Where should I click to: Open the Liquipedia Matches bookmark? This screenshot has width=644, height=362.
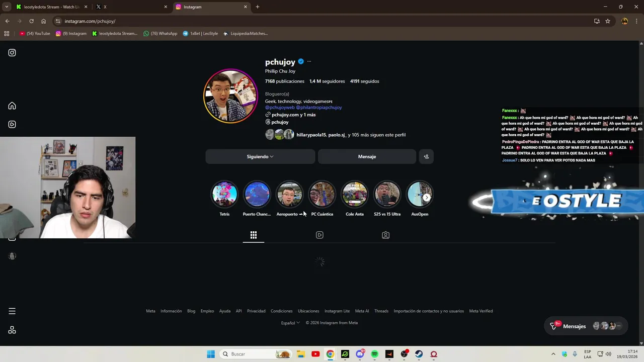246,34
